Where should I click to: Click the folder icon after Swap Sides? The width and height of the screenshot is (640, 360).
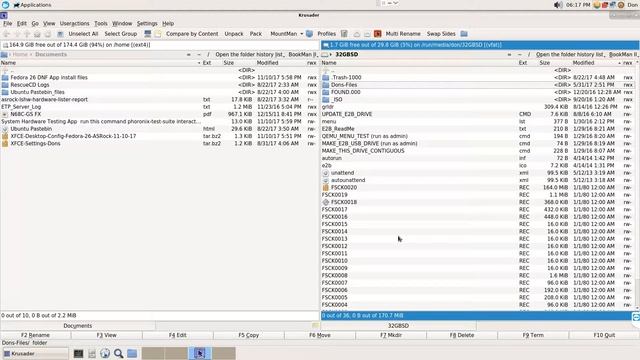tap(464, 34)
